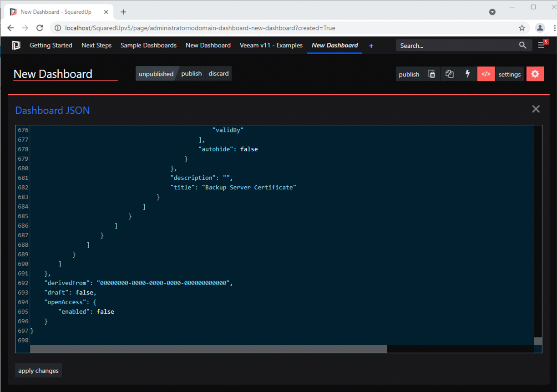Bookmark this page with star icon
Screen dimensions: 557x392
522,28
